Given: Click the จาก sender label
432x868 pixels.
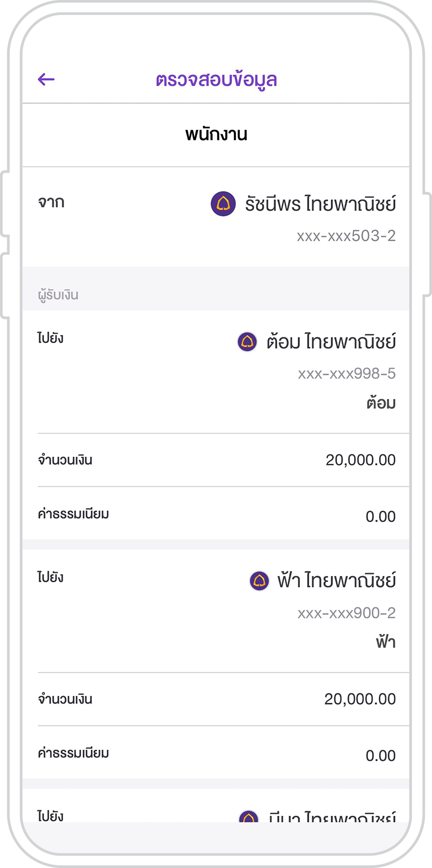Looking at the screenshot, I should tap(51, 202).
